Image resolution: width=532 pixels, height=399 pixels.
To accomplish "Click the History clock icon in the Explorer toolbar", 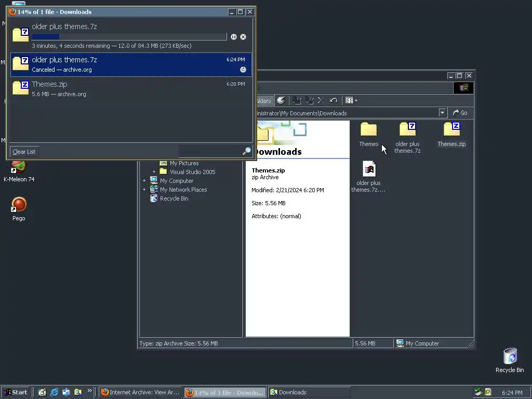I will tap(281, 100).
